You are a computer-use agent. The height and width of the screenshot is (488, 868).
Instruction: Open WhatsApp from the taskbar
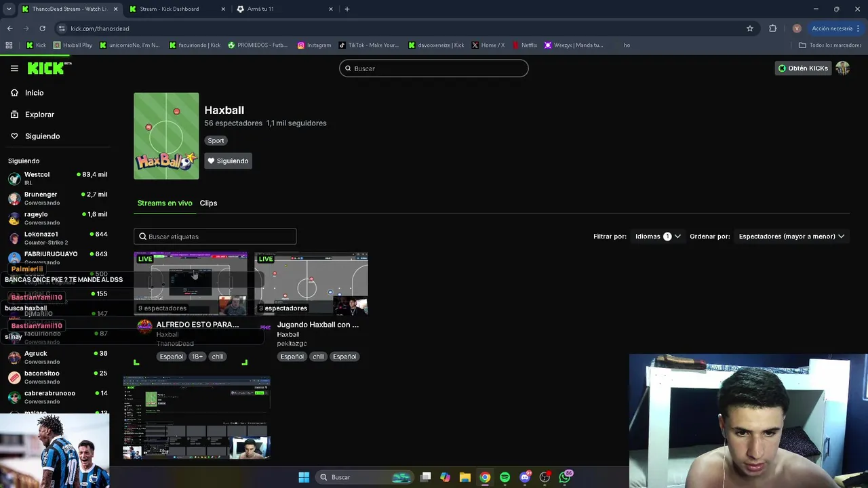(x=565, y=477)
